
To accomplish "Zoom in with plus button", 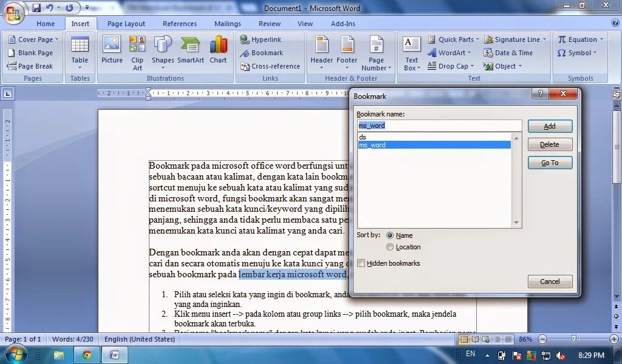I will pyautogui.click(x=613, y=339).
